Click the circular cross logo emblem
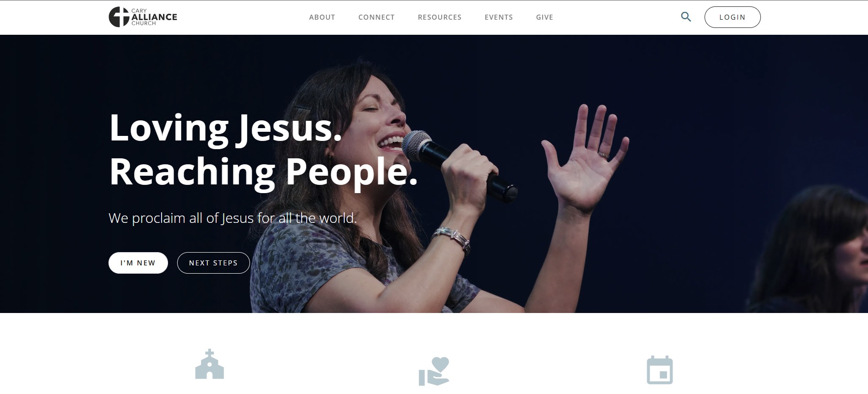Viewport: 868px width, 394px height. pyautogui.click(x=119, y=17)
